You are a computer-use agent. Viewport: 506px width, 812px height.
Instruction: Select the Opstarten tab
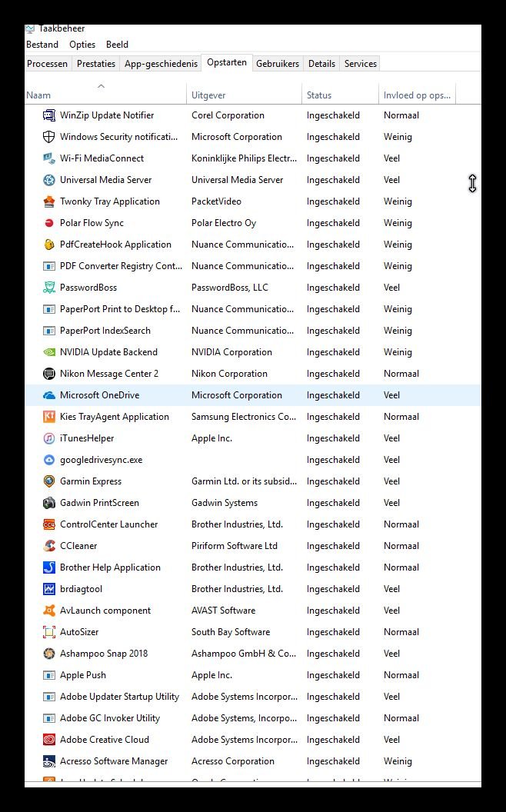227,62
